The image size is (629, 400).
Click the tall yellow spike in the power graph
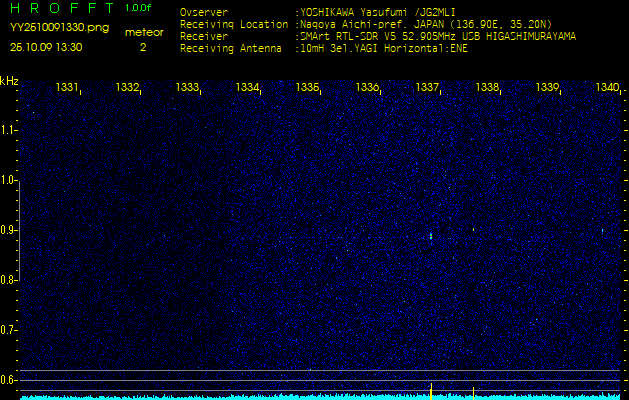point(430,389)
